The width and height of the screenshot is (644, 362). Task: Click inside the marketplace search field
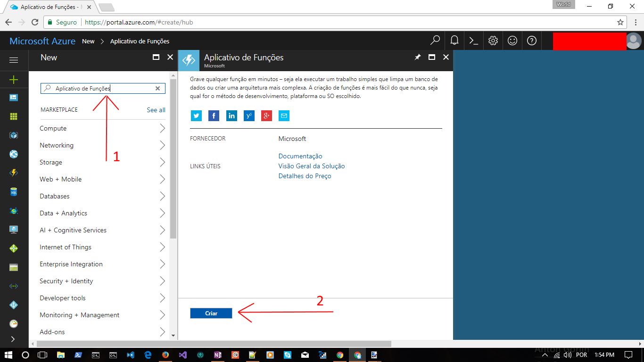tap(103, 88)
